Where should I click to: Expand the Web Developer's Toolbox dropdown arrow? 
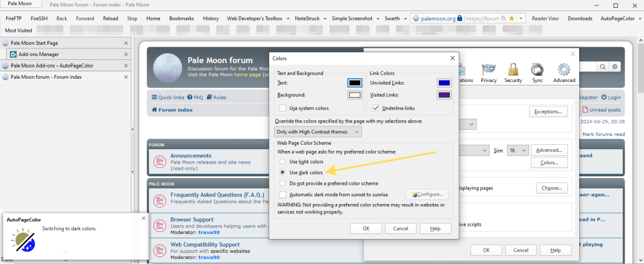pos(289,18)
